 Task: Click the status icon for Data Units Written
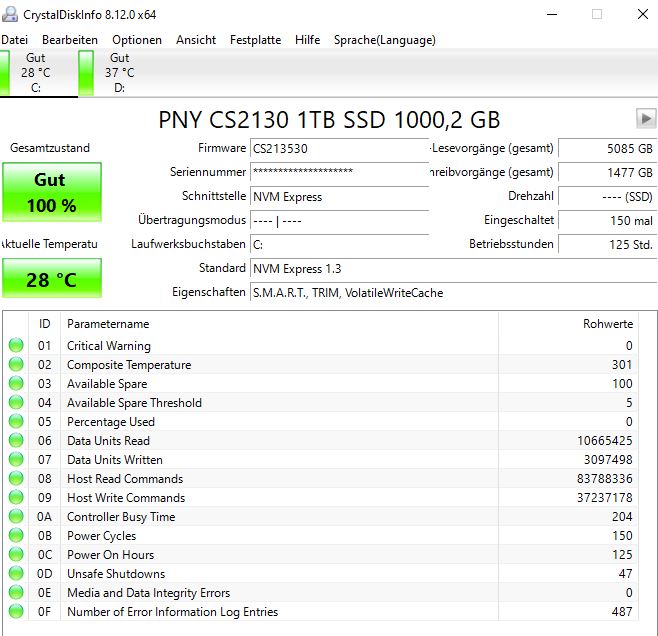tap(16, 459)
